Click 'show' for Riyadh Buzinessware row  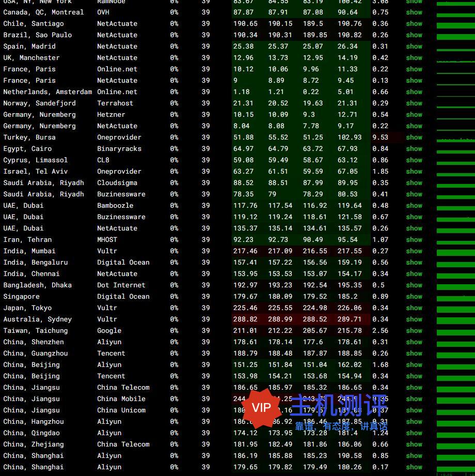click(x=414, y=194)
